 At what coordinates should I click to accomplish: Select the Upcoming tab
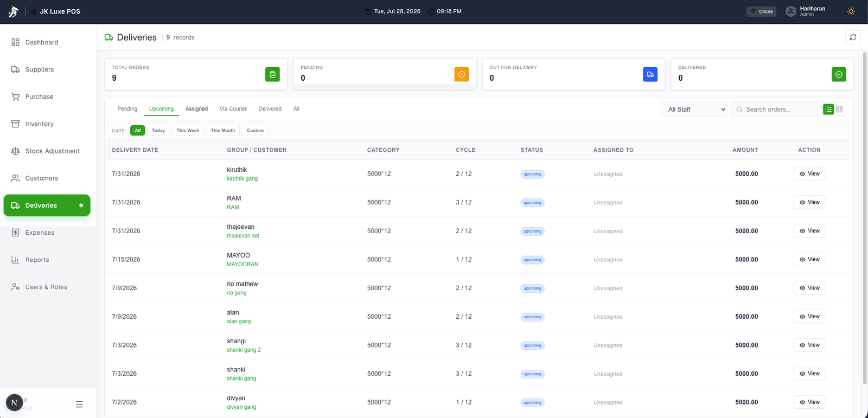(x=162, y=109)
